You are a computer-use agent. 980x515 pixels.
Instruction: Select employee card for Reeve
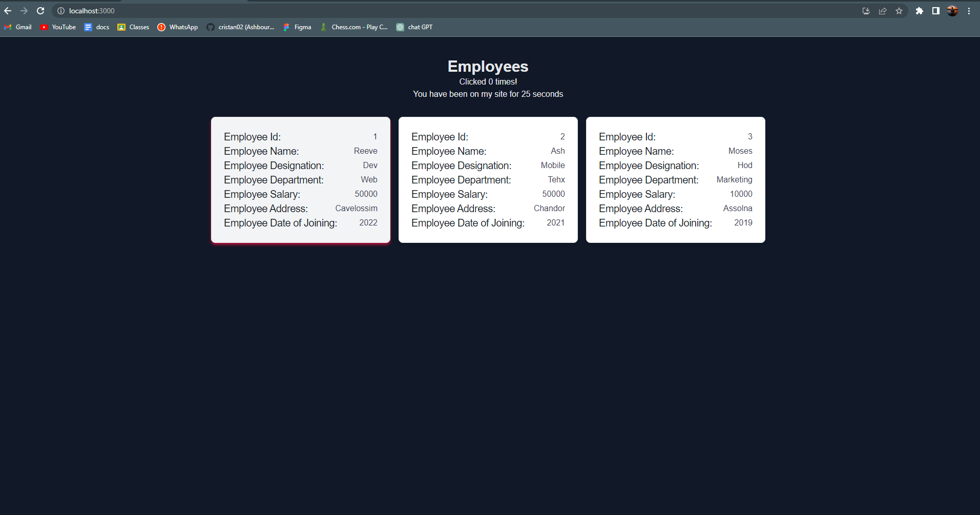tap(300, 179)
